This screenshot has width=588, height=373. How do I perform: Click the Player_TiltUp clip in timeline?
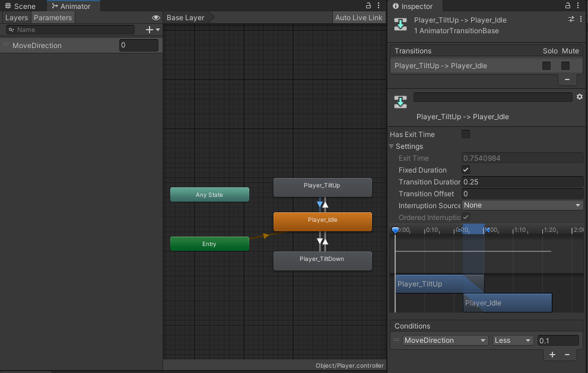coord(440,284)
